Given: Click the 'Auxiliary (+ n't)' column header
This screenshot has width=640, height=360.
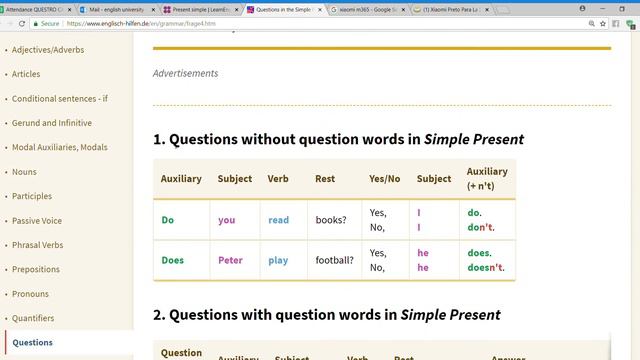Looking at the screenshot, I should point(487,179).
